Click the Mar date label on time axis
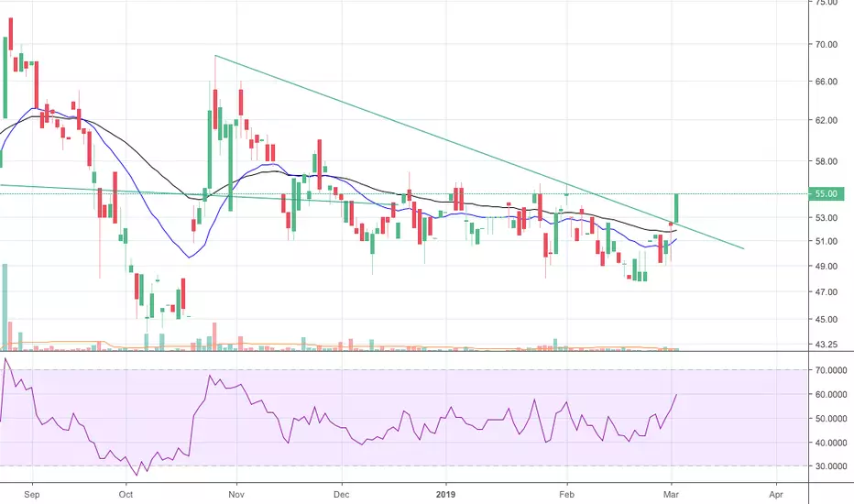 click(672, 495)
